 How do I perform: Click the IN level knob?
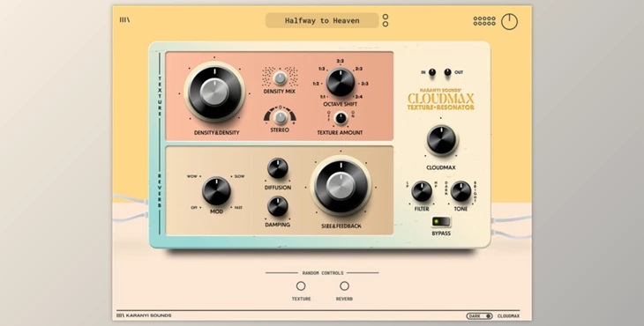[432, 72]
